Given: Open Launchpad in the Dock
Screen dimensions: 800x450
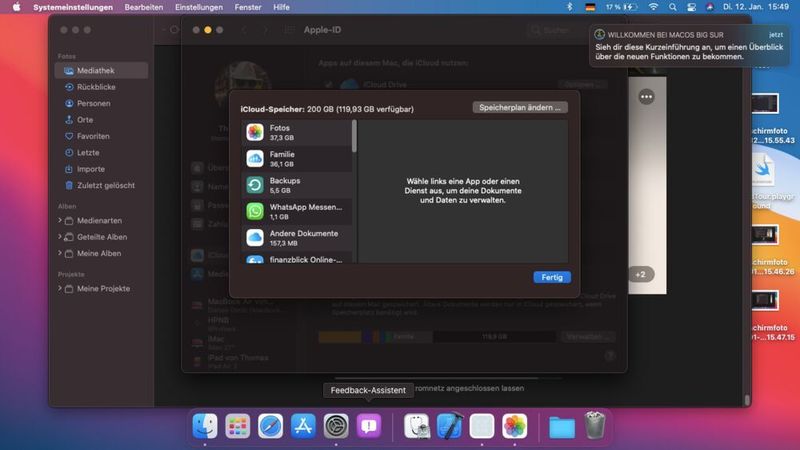Looking at the screenshot, I should 238,426.
